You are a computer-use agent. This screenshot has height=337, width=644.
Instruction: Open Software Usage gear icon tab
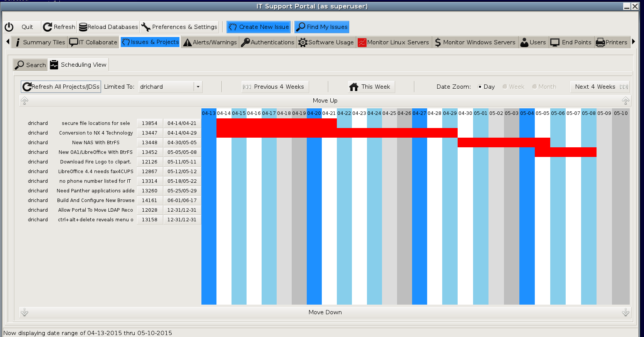point(303,42)
